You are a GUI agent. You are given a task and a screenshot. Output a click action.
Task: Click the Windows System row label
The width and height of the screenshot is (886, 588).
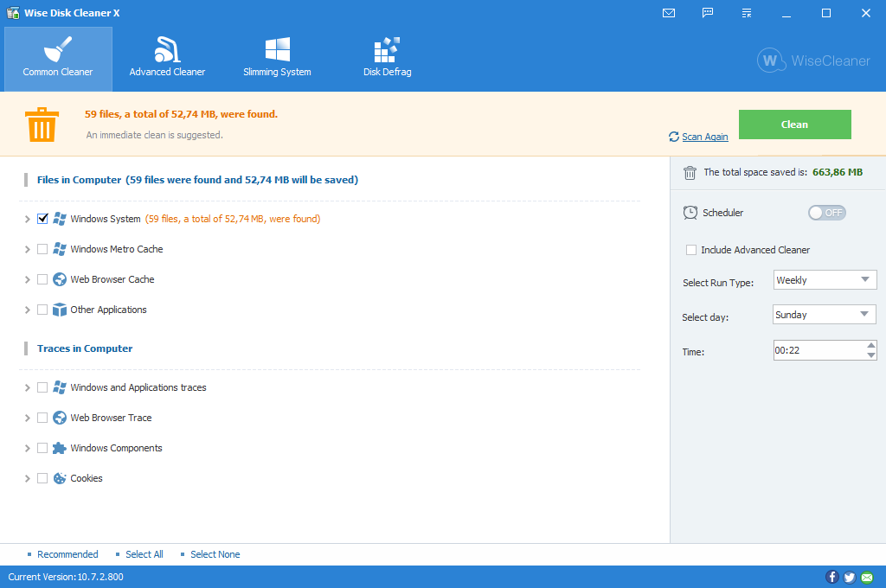point(105,219)
